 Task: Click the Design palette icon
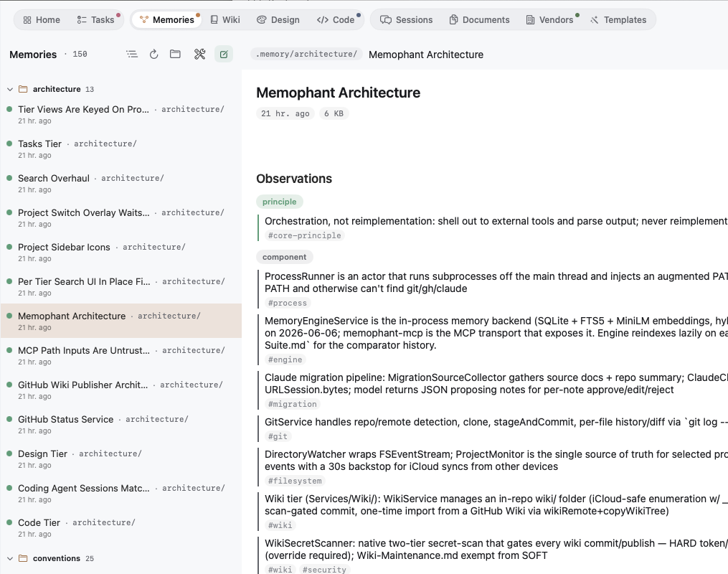(x=261, y=20)
